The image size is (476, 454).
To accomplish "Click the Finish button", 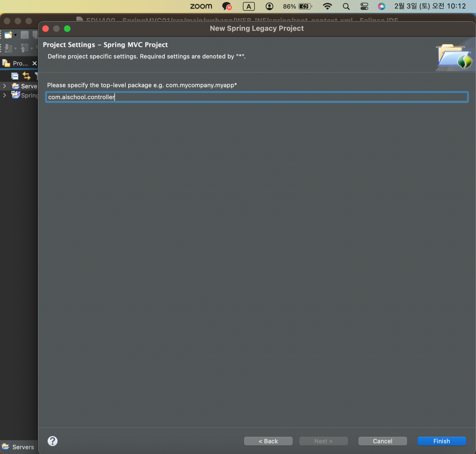I will (x=442, y=441).
